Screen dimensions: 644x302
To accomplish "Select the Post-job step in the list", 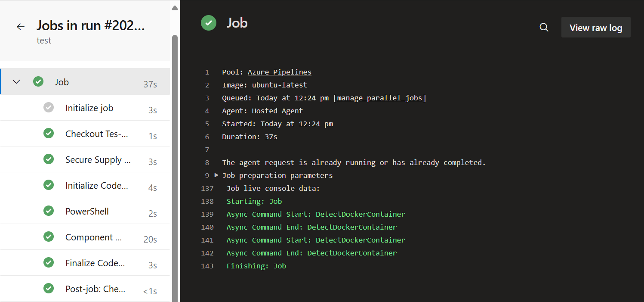I will pyautogui.click(x=95, y=289).
